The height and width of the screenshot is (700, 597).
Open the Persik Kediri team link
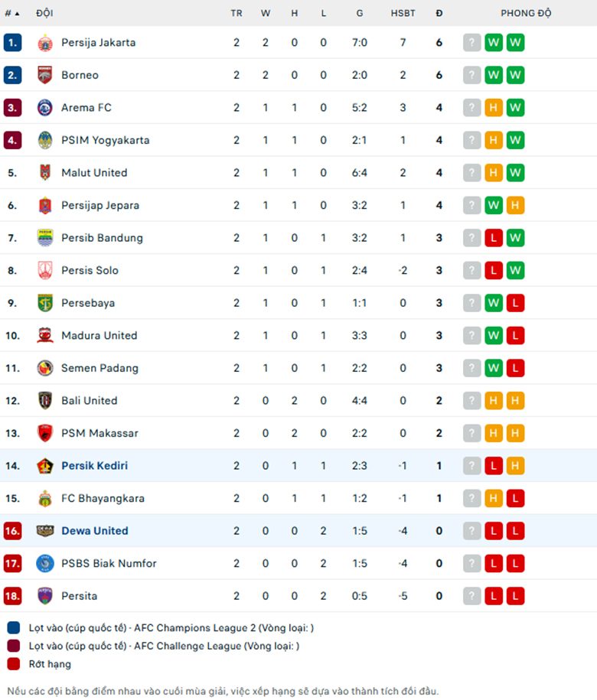tap(95, 466)
